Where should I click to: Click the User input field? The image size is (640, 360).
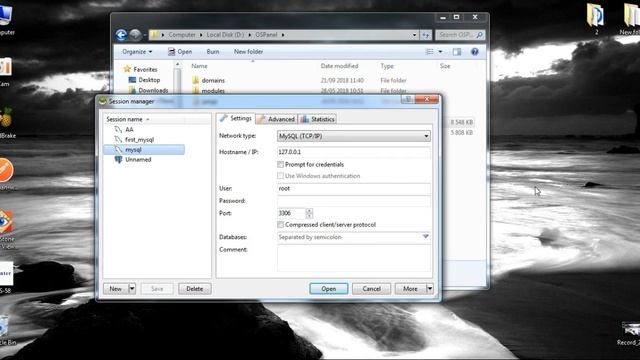(353, 189)
